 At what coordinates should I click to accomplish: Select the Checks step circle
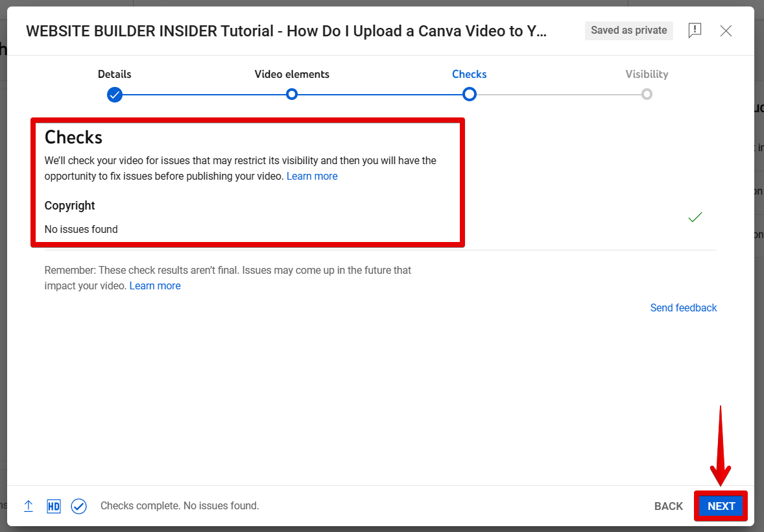point(470,95)
